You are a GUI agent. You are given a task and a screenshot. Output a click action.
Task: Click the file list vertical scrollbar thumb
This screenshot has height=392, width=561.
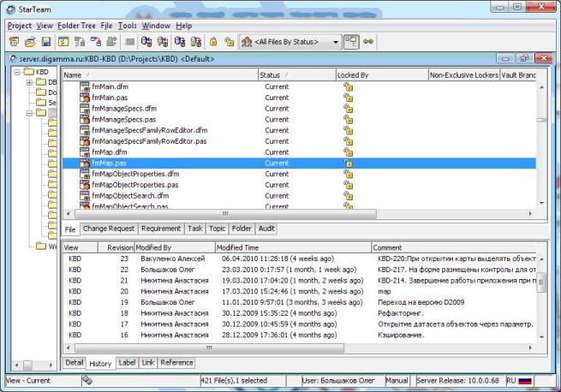click(x=541, y=120)
